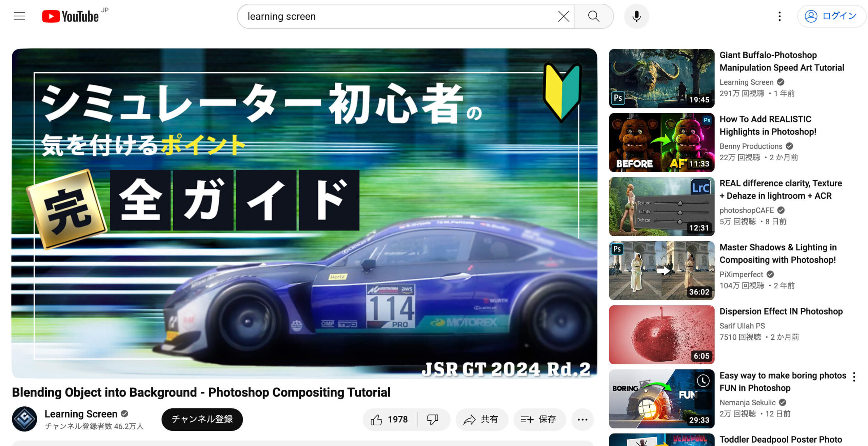Open Learning Screen channel avatar

(x=24, y=419)
